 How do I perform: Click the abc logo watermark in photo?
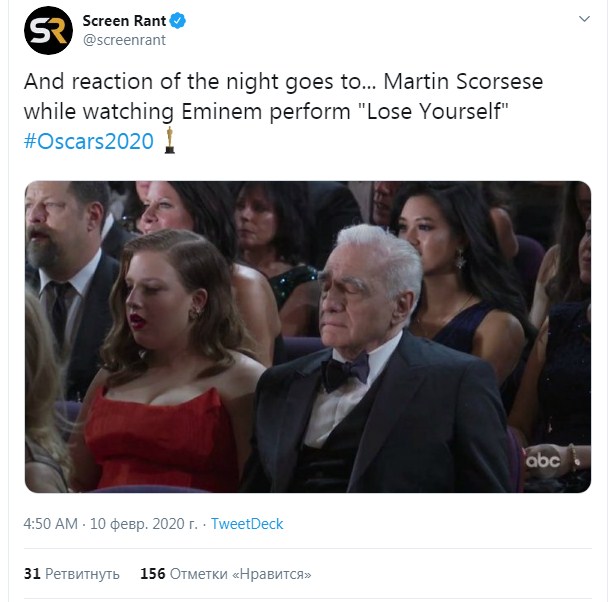tap(544, 459)
